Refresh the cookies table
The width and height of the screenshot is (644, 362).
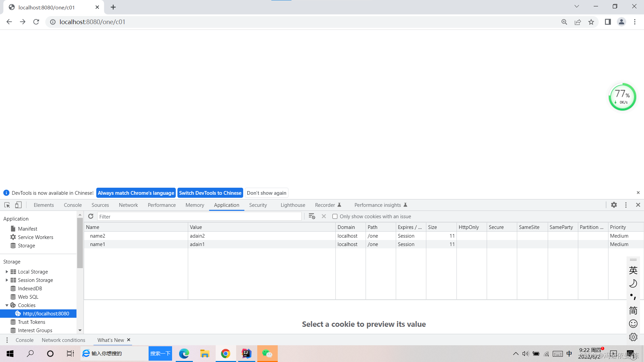coord(91,216)
